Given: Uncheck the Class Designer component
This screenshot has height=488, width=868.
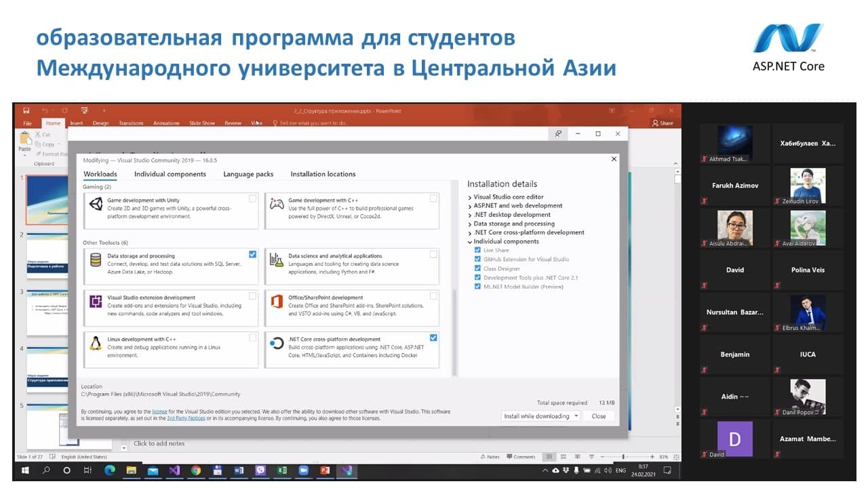Looking at the screenshot, I should (x=478, y=268).
